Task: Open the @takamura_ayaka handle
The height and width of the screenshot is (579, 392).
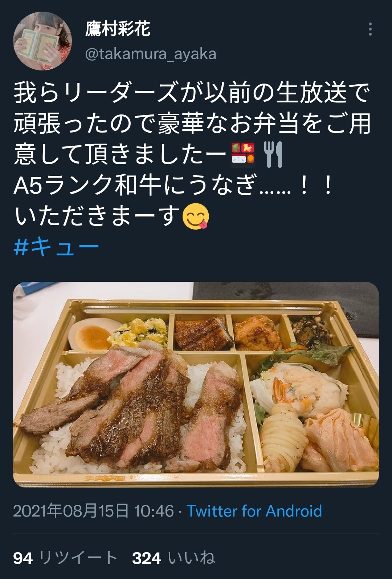Action: [x=151, y=54]
